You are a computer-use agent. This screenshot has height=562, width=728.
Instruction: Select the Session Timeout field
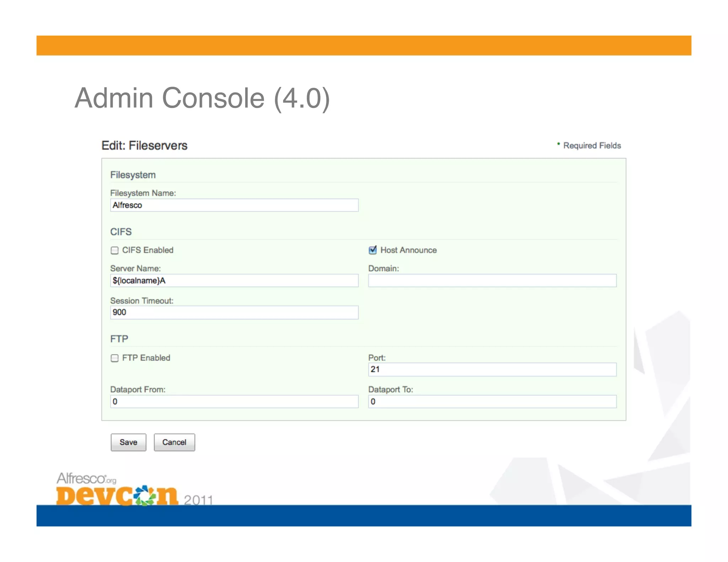(234, 313)
